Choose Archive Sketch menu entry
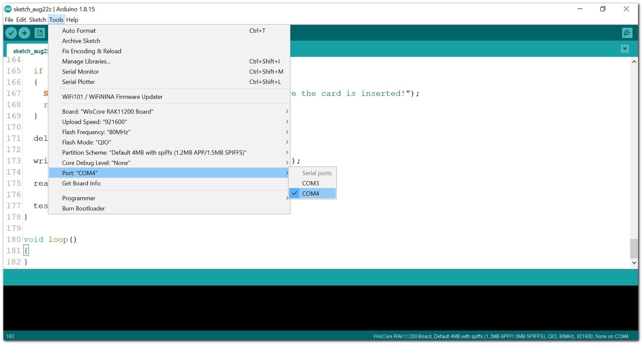This screenshot has width=644, height=346. click(x=169, y=41)
